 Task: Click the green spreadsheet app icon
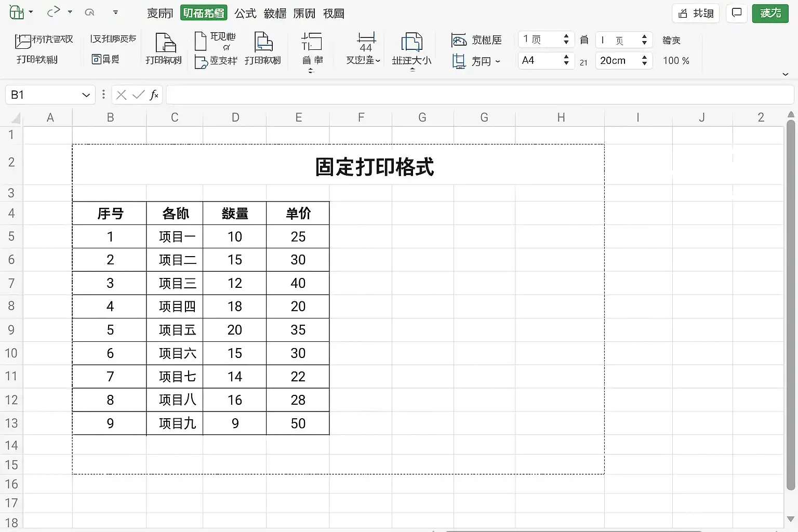(x=17, y=12)
